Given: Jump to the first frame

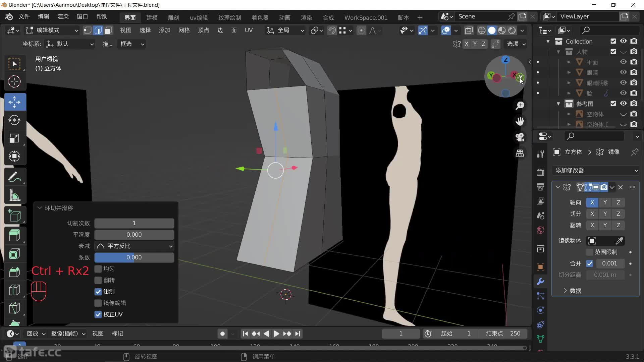Looking at the screenshot, I should (245, 334).
